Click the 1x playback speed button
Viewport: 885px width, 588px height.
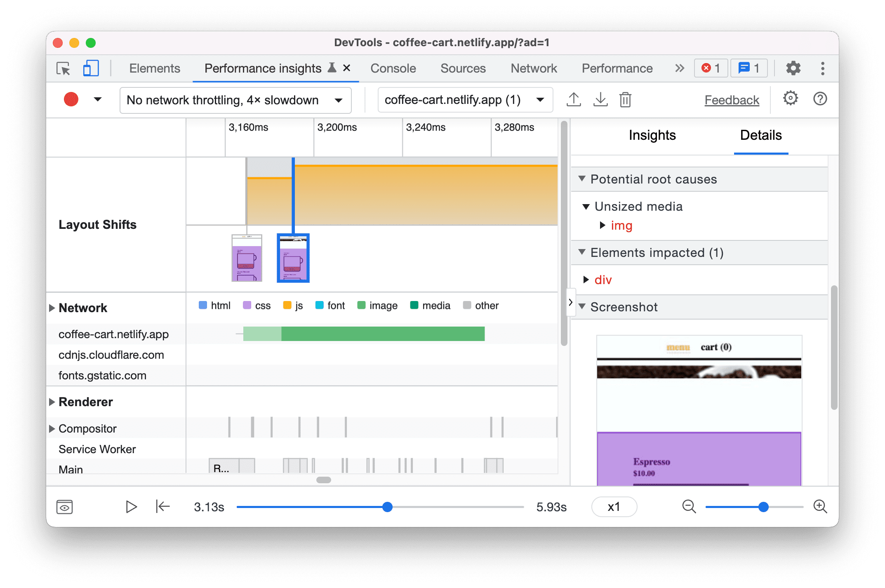coord(613,505)
